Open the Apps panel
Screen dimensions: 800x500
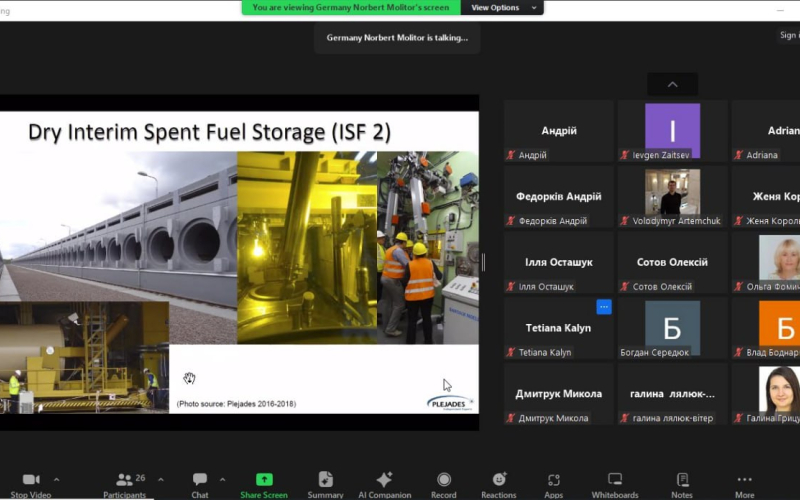click(x=554, y=486)
